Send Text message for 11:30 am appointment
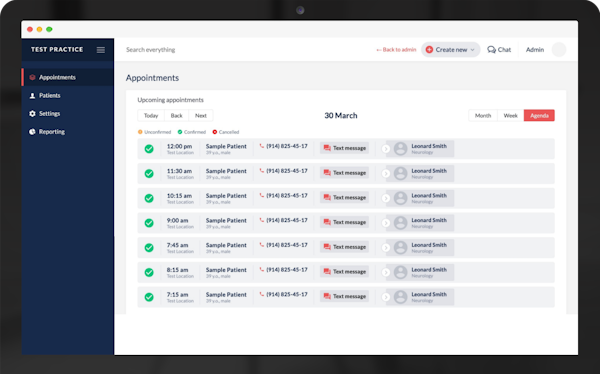 tap(344, 173)
